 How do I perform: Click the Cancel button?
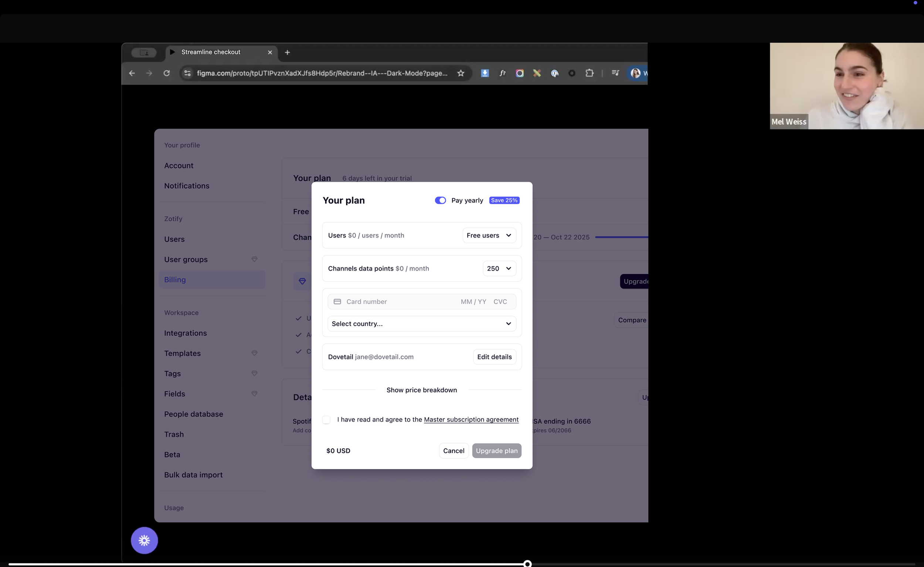point(453,451)
